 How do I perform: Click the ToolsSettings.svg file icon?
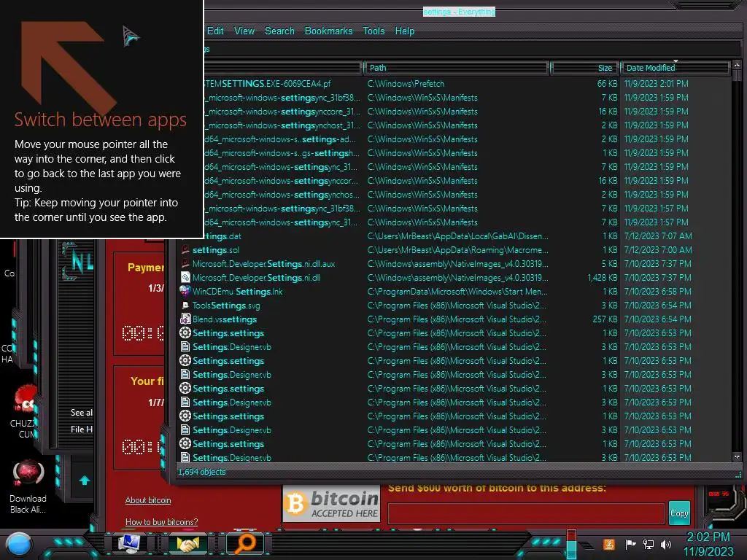(185, 306)
